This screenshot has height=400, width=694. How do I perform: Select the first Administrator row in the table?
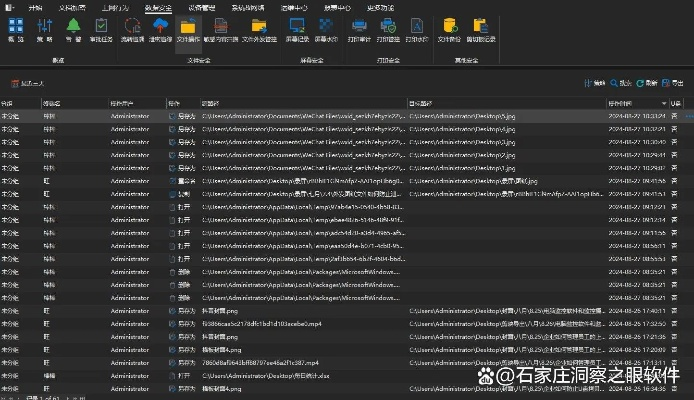pyautogui.click(x=130, y=116)
